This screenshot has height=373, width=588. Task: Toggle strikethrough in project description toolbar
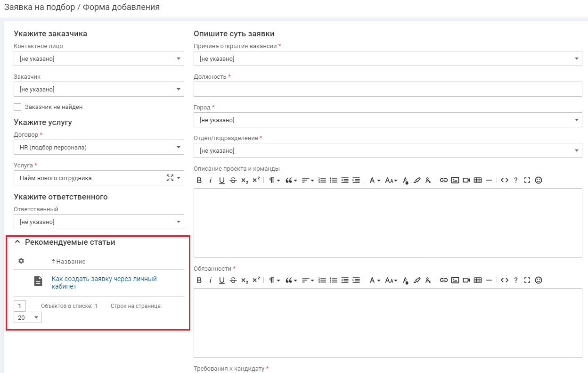coord(233,180)
